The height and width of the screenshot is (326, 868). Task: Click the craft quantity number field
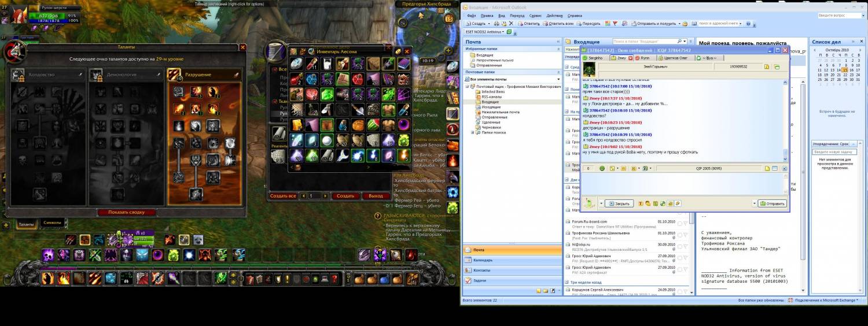tap(314, 196)
